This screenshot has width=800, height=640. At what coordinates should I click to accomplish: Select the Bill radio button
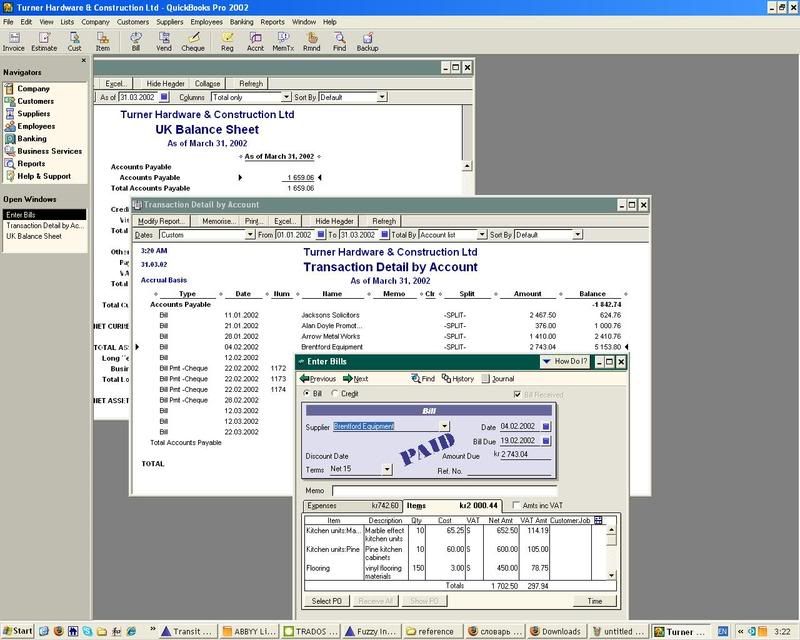tap(307, 393)
